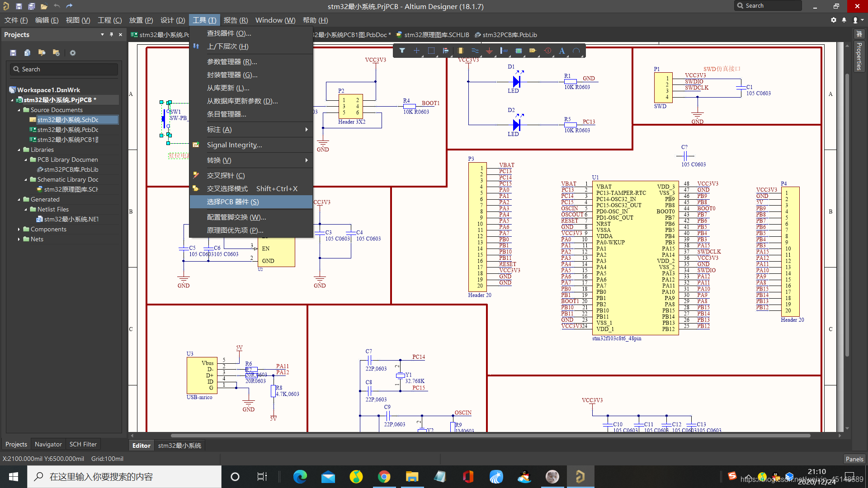Viewport: 868px width, 488px height.
Task: Click the align objects toolbar icon
Action: (x=446, y=51)
